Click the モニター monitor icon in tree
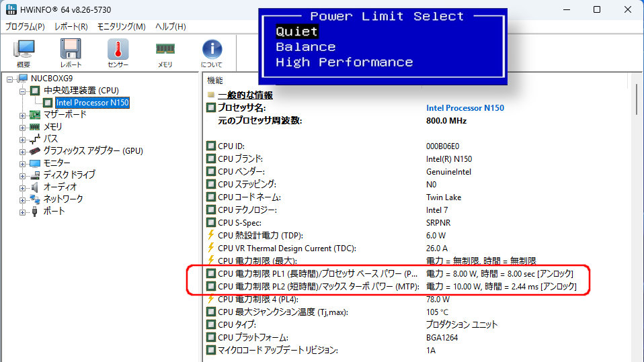This screenshot has height=362, width=644. (x=35, y=163)
